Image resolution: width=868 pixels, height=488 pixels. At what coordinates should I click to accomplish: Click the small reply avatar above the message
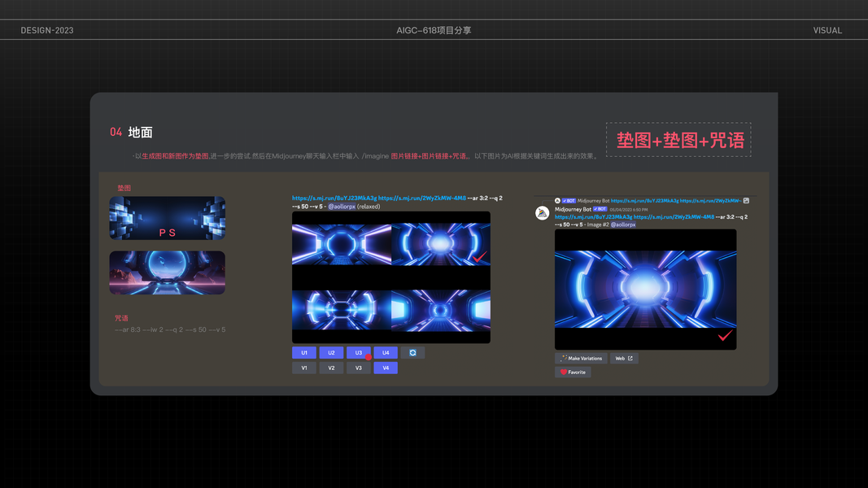click(x=557, y=201)
